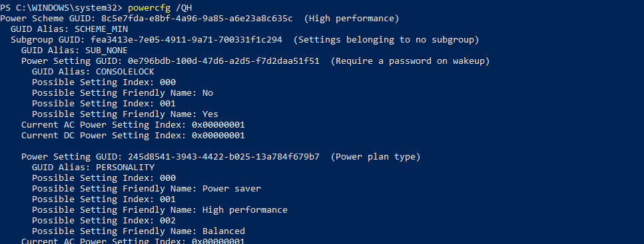Screen dimensions: 644x244
Task: Click the Settings belonging to no subgroup text
Action: (x=386, y=40)
